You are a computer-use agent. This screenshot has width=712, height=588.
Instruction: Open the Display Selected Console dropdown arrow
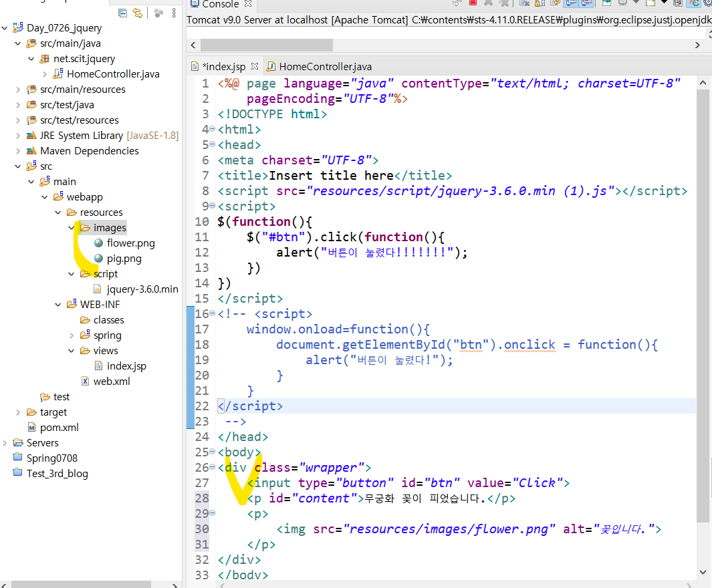[x=636, y=2]
